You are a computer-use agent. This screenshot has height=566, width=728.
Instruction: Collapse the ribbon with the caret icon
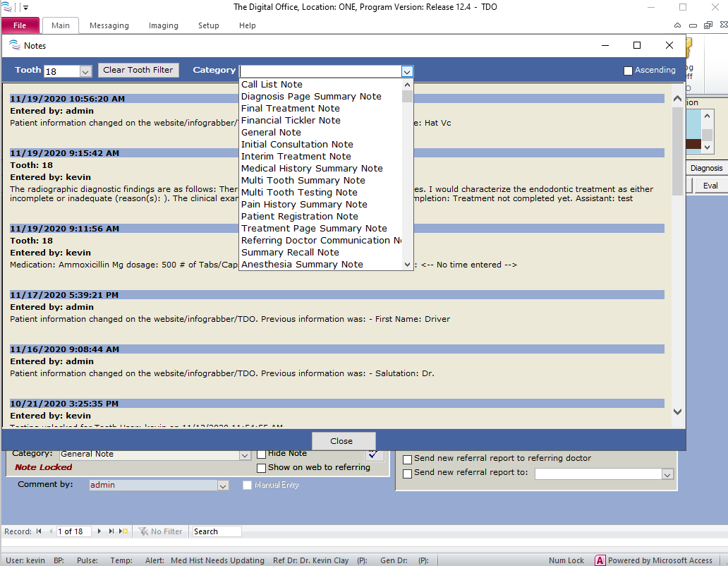tap(678, 25)
